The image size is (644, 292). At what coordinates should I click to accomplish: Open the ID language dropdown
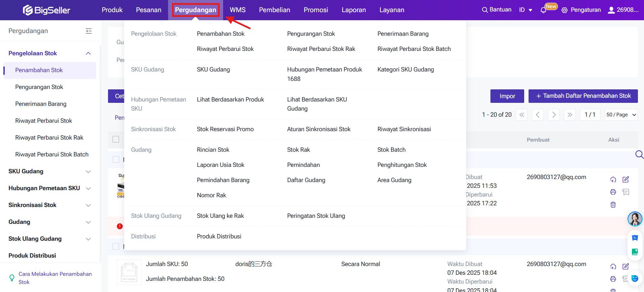click(x=526, y=10)
